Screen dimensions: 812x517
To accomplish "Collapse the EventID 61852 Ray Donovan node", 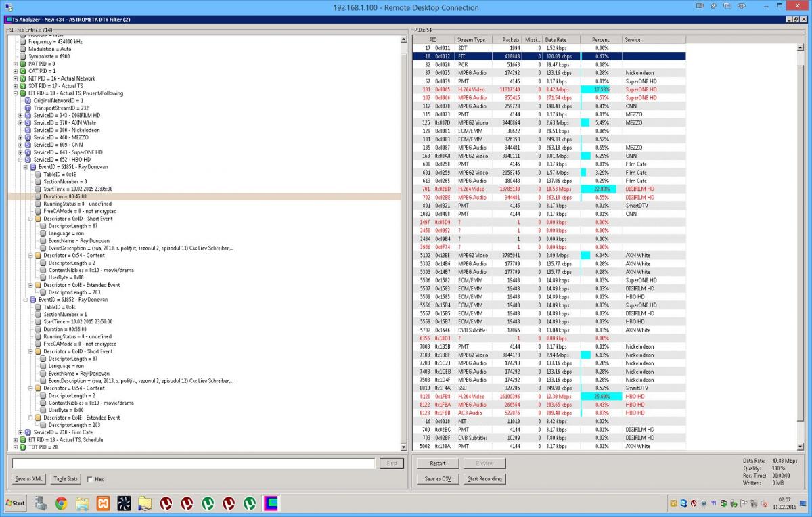I will point(25,300).
